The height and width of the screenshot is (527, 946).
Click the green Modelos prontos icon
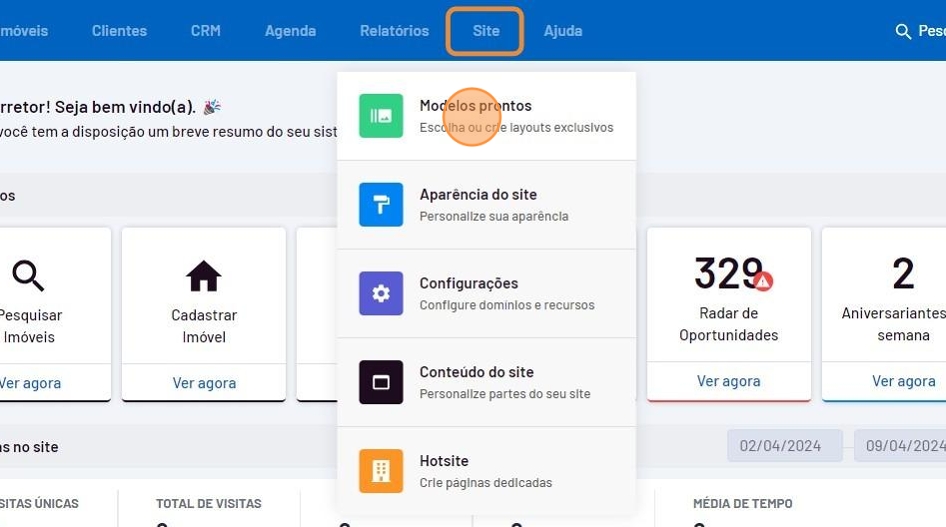tap(381, 116)
